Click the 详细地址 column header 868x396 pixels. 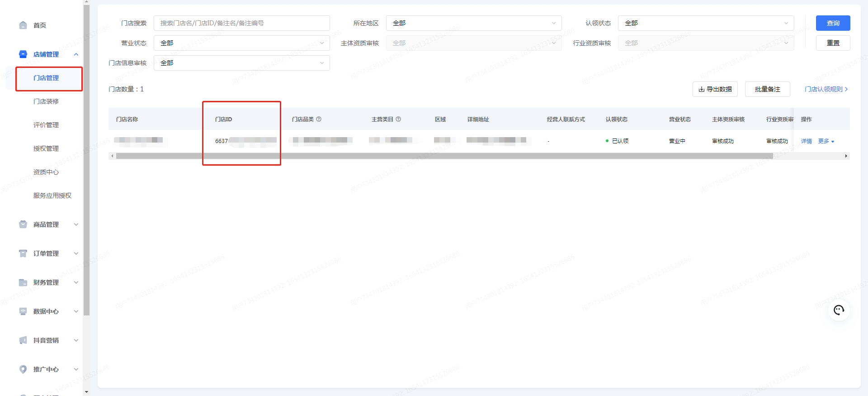[x=478, y=119]
